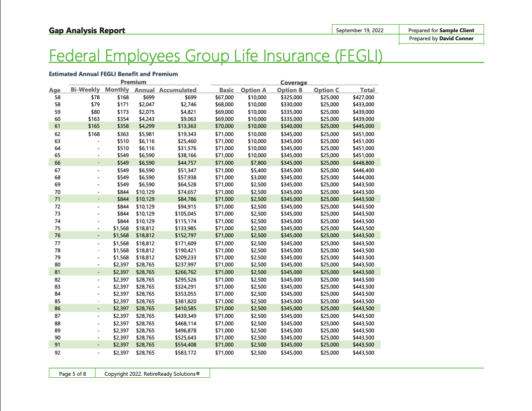
Task: Click accumulated value '$381,820'
Action: (185, 301)
